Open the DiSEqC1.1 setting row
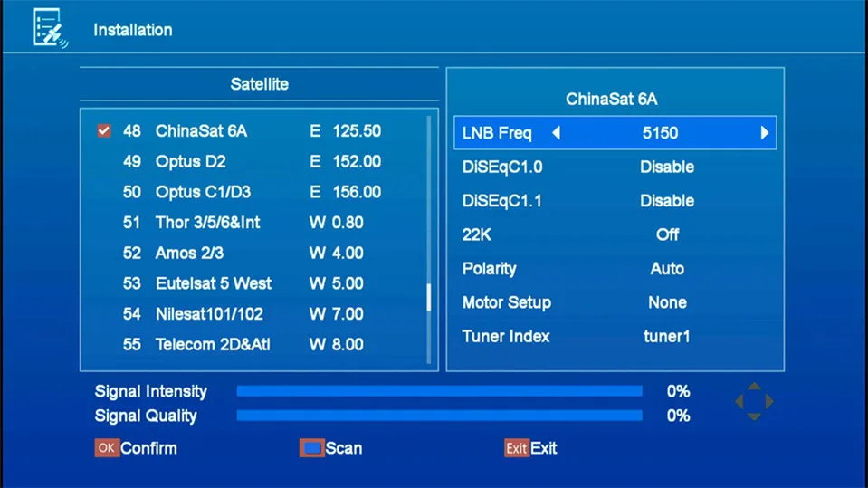 pyautogui.click(x=615, y=200)
